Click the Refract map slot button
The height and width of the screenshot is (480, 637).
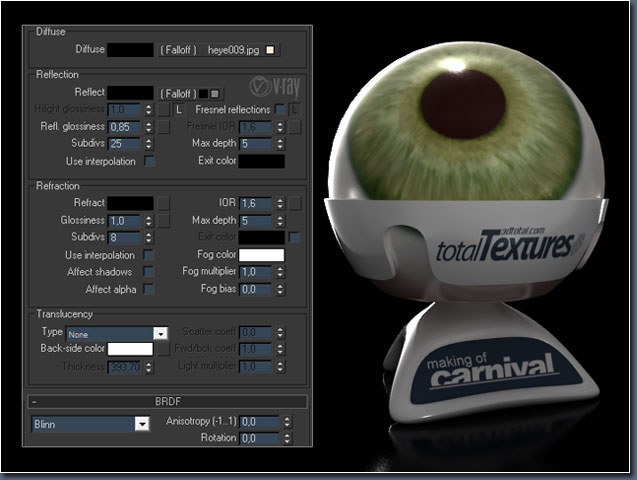164,203
